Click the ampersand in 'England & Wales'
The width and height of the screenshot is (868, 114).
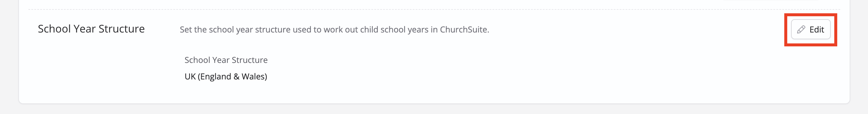tap(236, 77)
